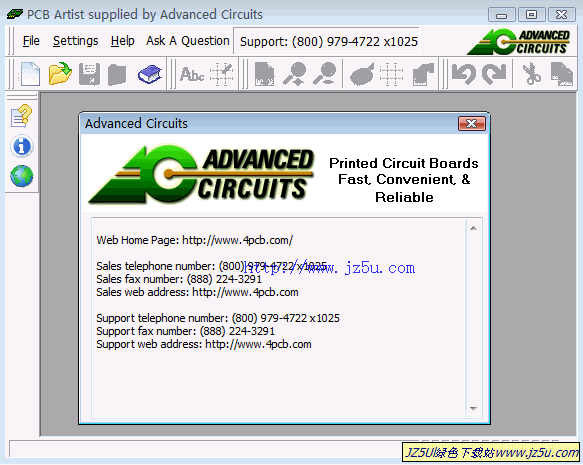
Task: Click the greyed oval pan-shaped icon
Action: [x=362, y=74]
